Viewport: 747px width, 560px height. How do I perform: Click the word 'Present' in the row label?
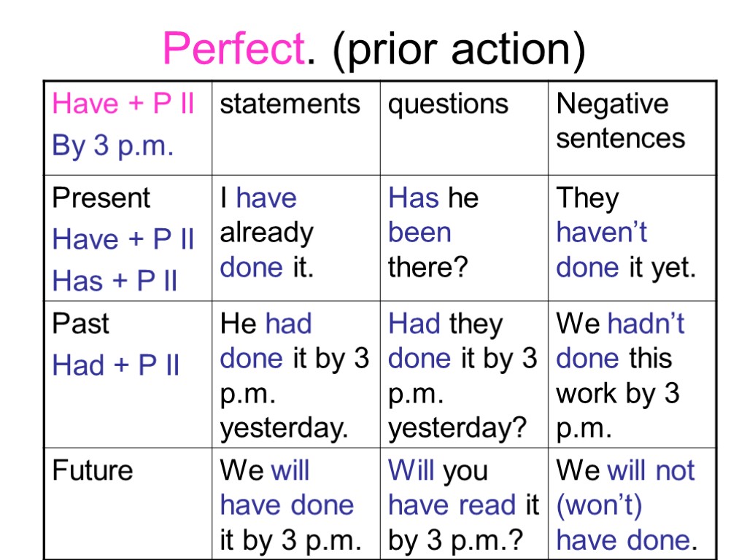[x=101, y=198]
